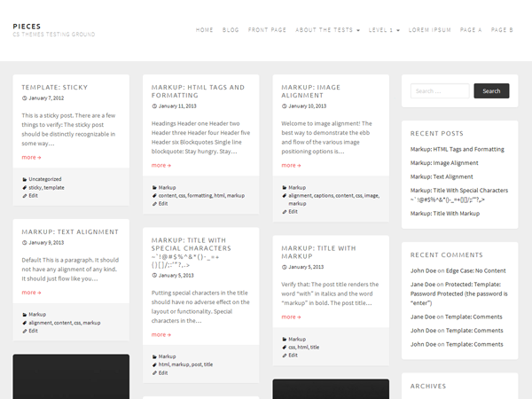Click folder icon on Image Alignment post
532x399 pixels.
285,188
